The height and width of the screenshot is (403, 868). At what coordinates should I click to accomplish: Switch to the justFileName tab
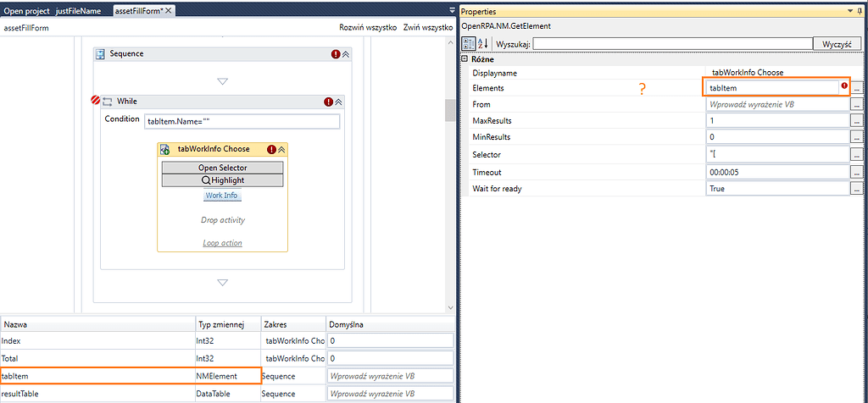tap(78, 10)
